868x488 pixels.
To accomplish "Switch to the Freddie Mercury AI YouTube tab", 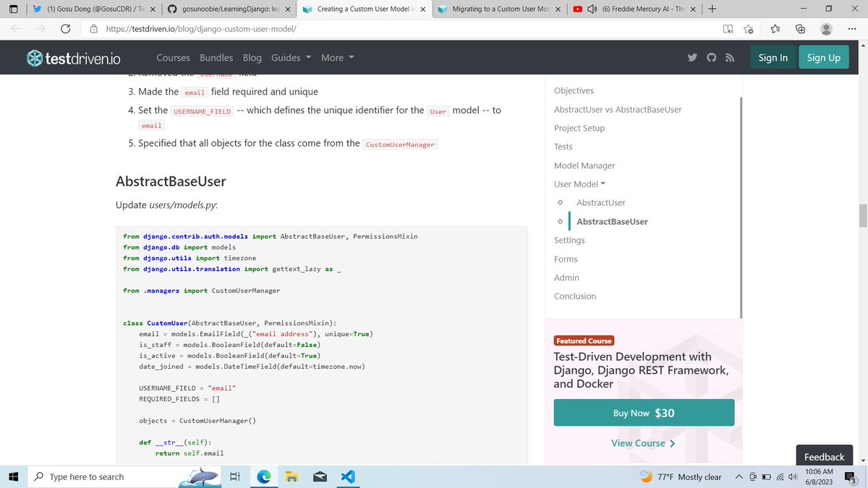I will click(x=635, y=9).
